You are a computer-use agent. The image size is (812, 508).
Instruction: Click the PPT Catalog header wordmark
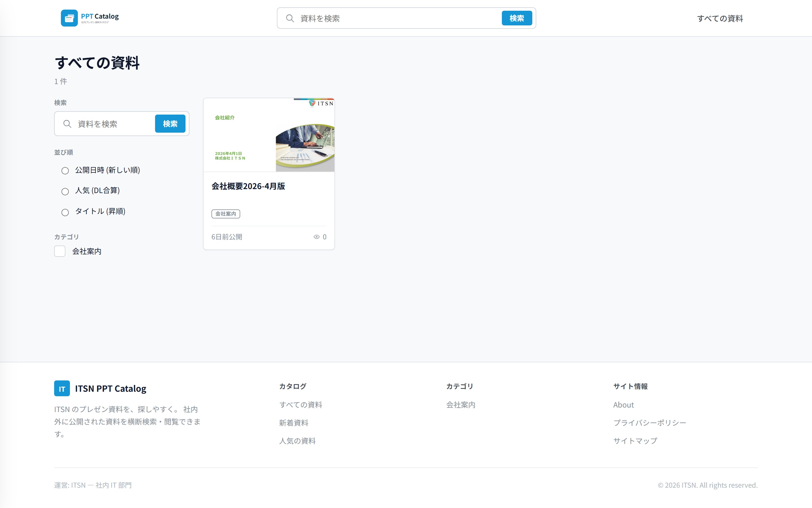tap(100, 16)
